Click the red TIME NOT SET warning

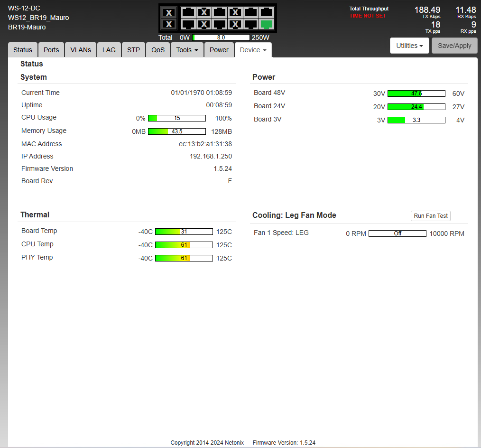pos(368,16)
